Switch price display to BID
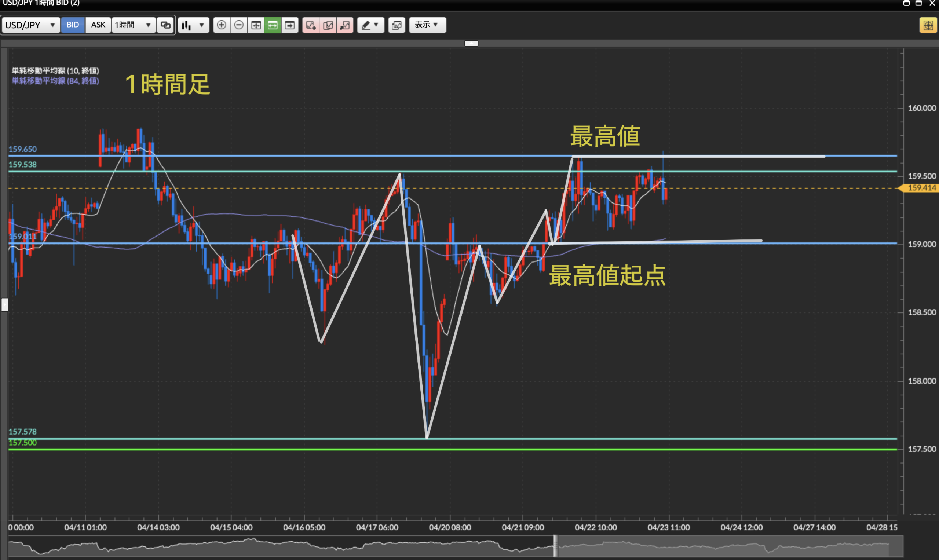The width and height of the screenshot is (939, 560). [73, 25]
